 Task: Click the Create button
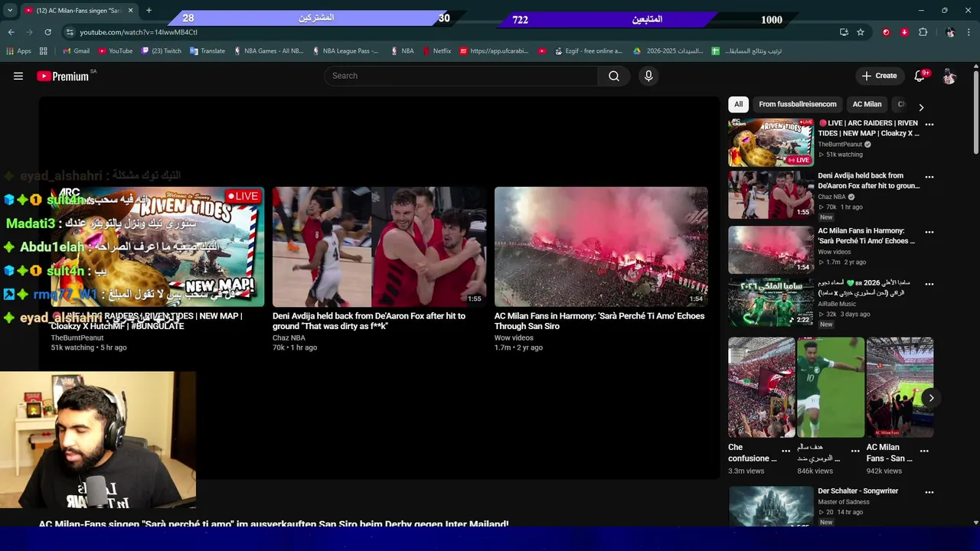pos(879,76)
